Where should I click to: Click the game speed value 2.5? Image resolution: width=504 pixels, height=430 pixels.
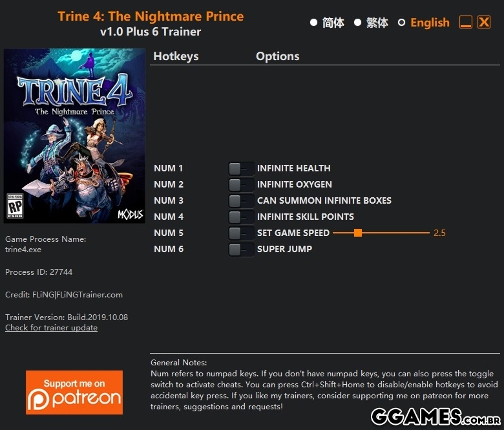[x=439, y=233]
